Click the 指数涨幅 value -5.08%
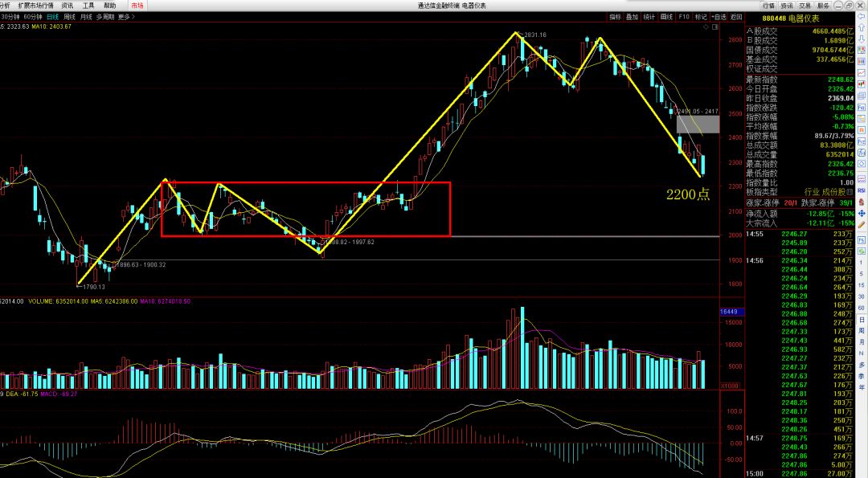The width and height of the screenshot is (868, 478). point(842,117)
